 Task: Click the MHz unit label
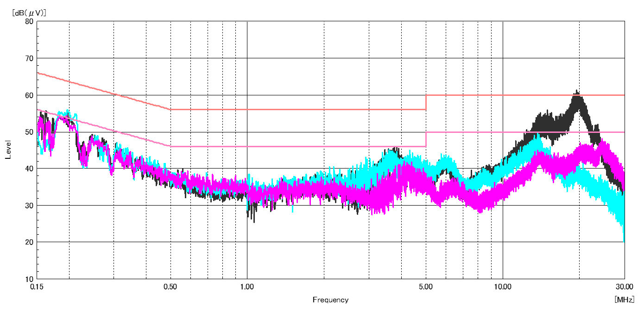click(624, 300)
